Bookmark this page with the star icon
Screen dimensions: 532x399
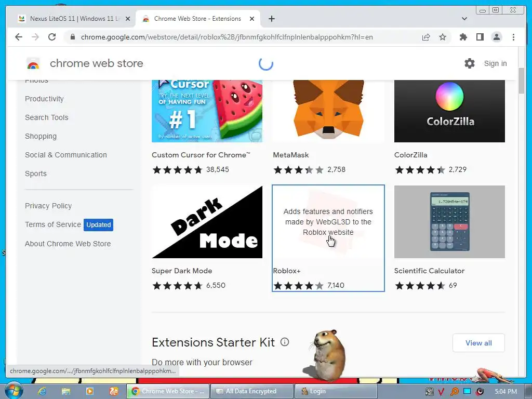(x=443, y=37)
